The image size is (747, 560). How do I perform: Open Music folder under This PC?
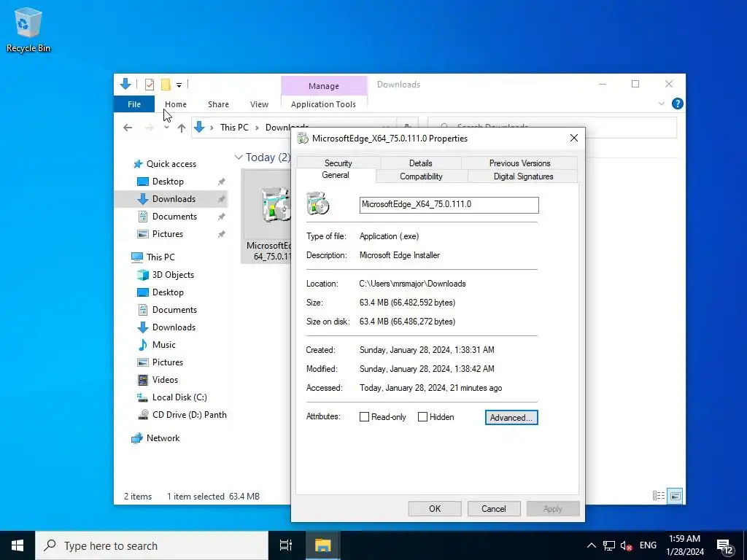(x=163, y=345)
